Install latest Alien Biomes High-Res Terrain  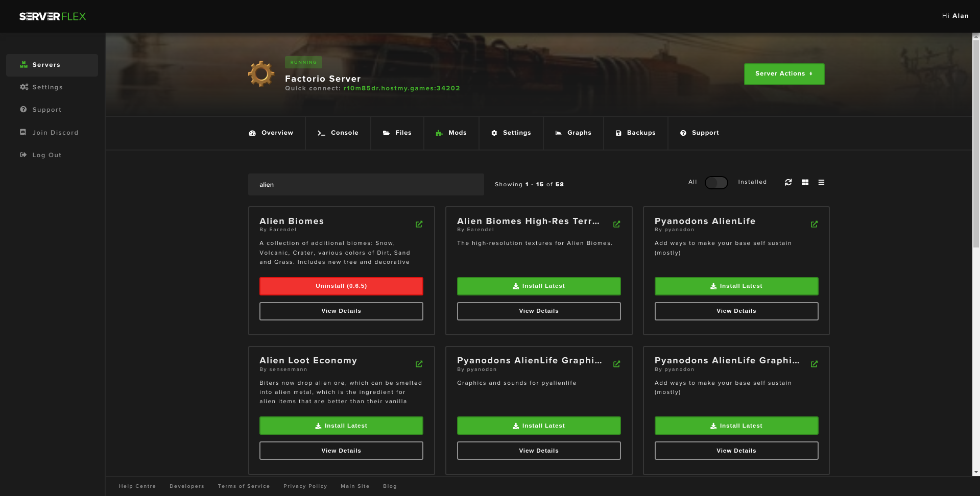tap(539, 286)
